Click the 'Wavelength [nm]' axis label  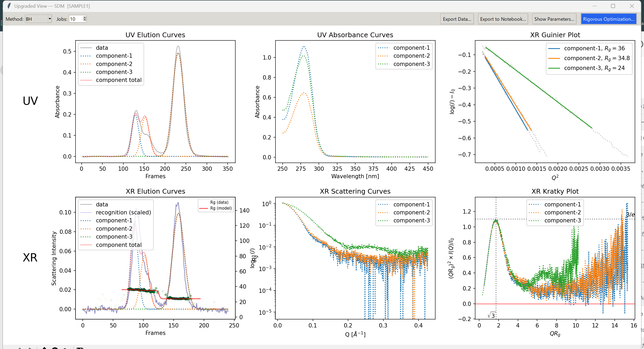coord(355,176)
